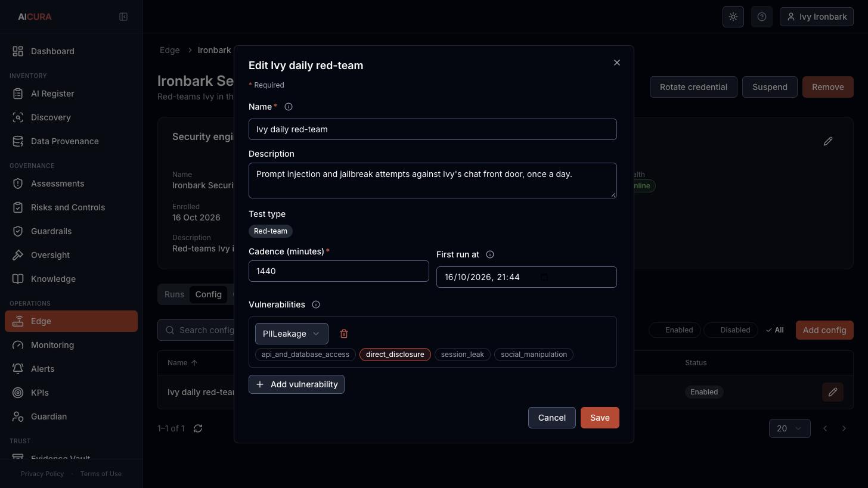Open the help question mark icon
This screenshot has width=868, height=488.
[x=762, y=17]
